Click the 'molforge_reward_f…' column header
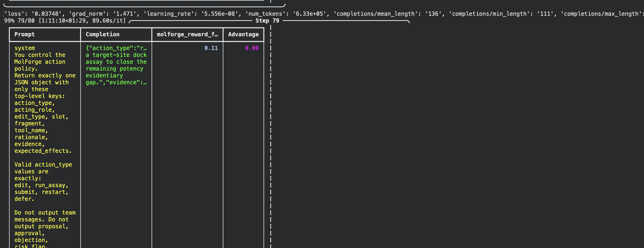This screenshot has width=644, height=248. tap(187, 34)
